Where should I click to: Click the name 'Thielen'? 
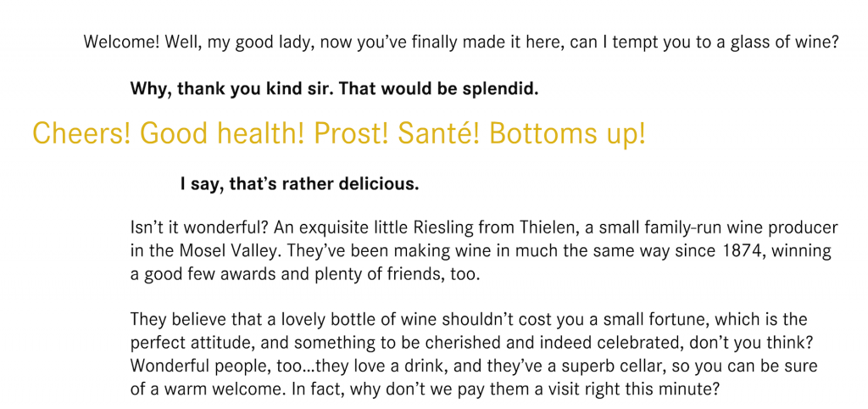coord(548,227)
